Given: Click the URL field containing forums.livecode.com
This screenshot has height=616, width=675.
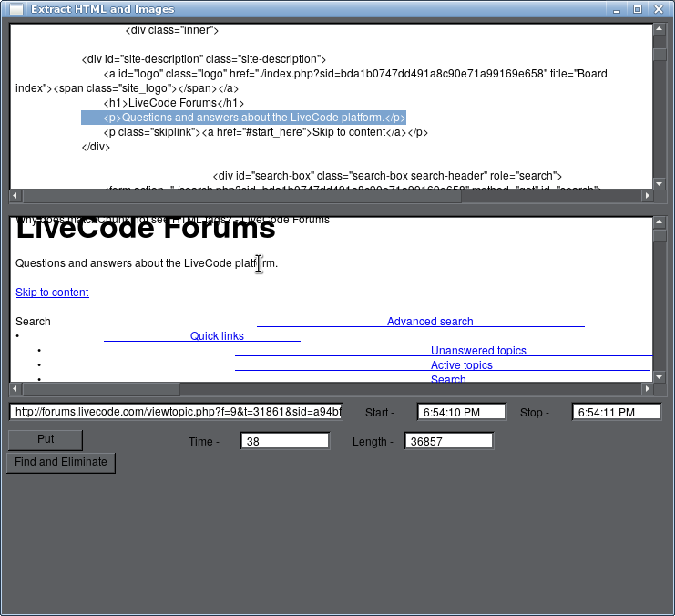Looking at the screenshot, I should coord(176,412).
